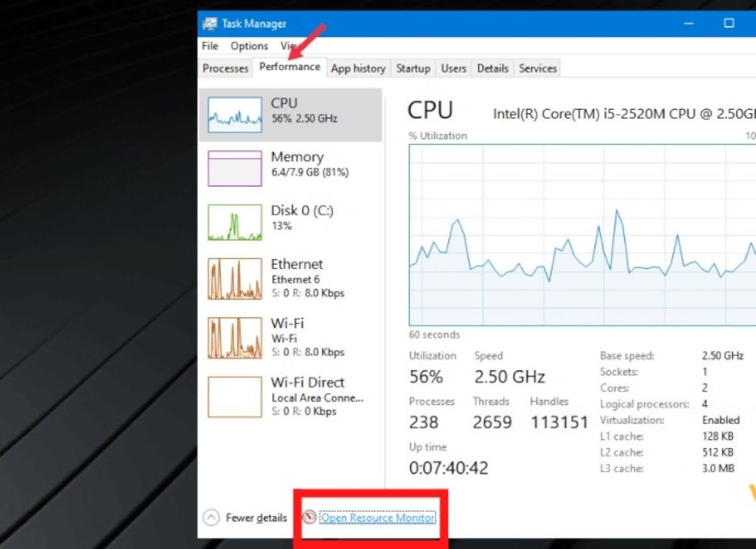
Task: Switch to the App history tab
Action: [358, 69]
